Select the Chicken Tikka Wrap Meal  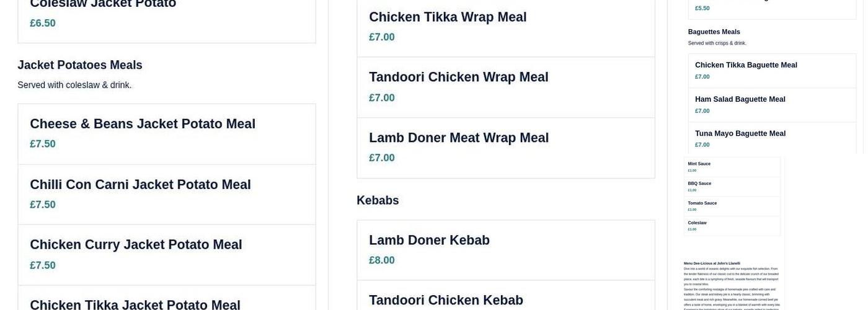[x=505, y=27]
